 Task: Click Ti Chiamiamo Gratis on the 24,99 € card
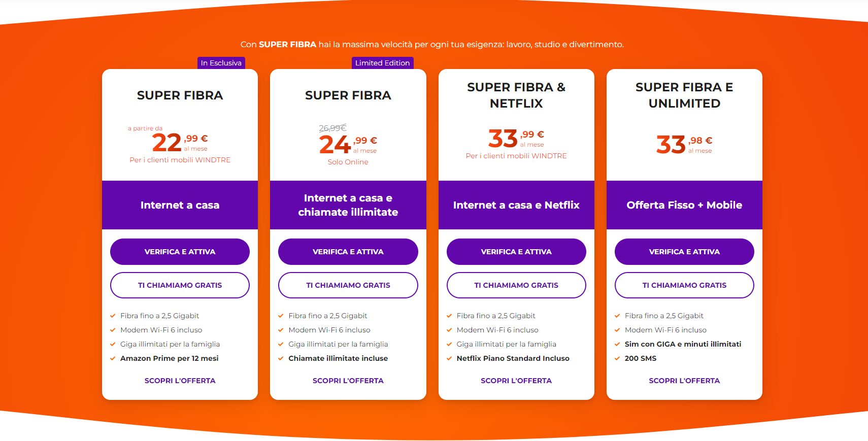pos(348,285)
